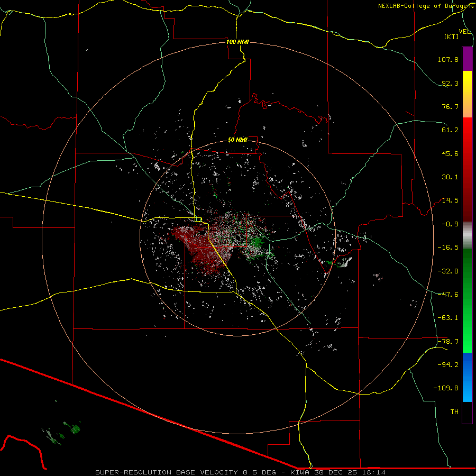Click the gray near-zero segment of the color bar
Viewport: 476px width, 476px height.
click(467, 235)
